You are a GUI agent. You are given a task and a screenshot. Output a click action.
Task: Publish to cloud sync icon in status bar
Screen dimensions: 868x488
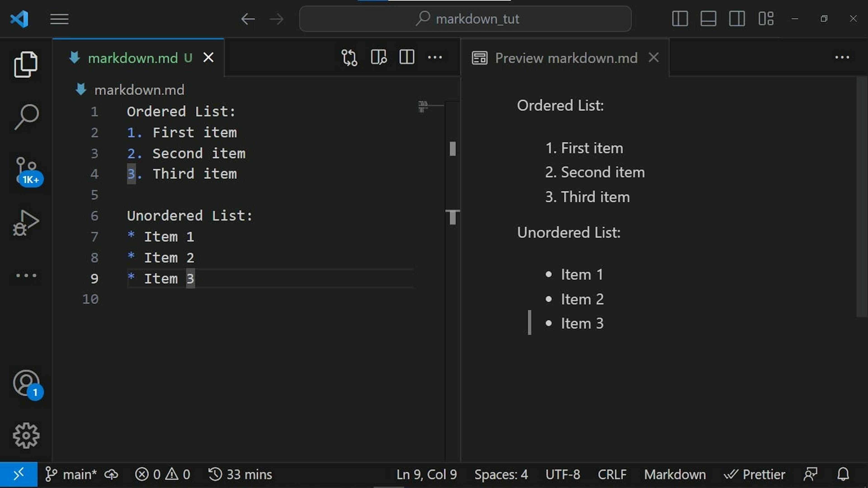point(111,474)
